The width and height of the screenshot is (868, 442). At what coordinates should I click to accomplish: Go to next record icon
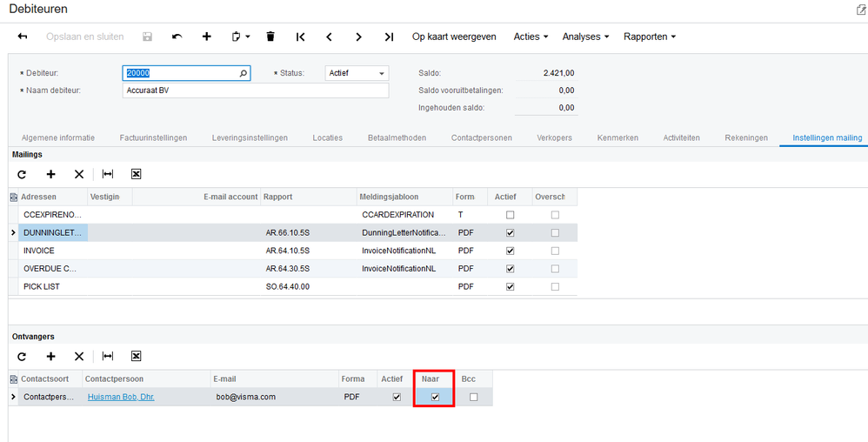[358, 37]
